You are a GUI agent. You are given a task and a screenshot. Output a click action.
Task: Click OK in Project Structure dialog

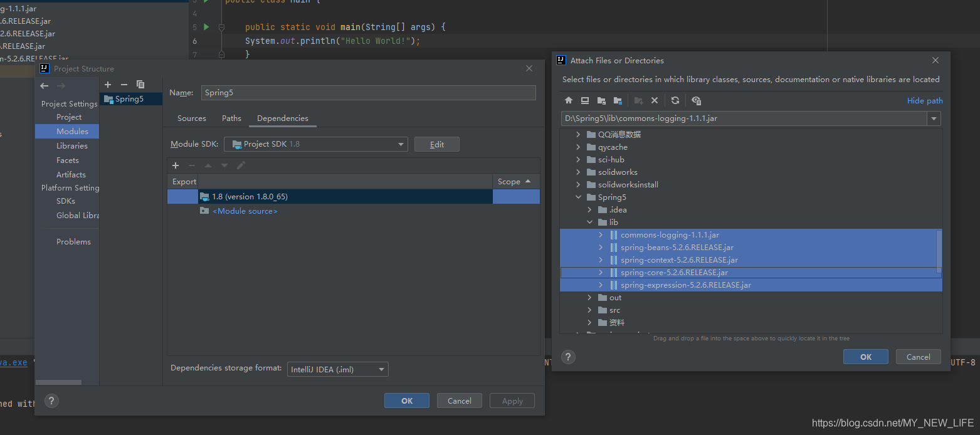click(407, 401)
